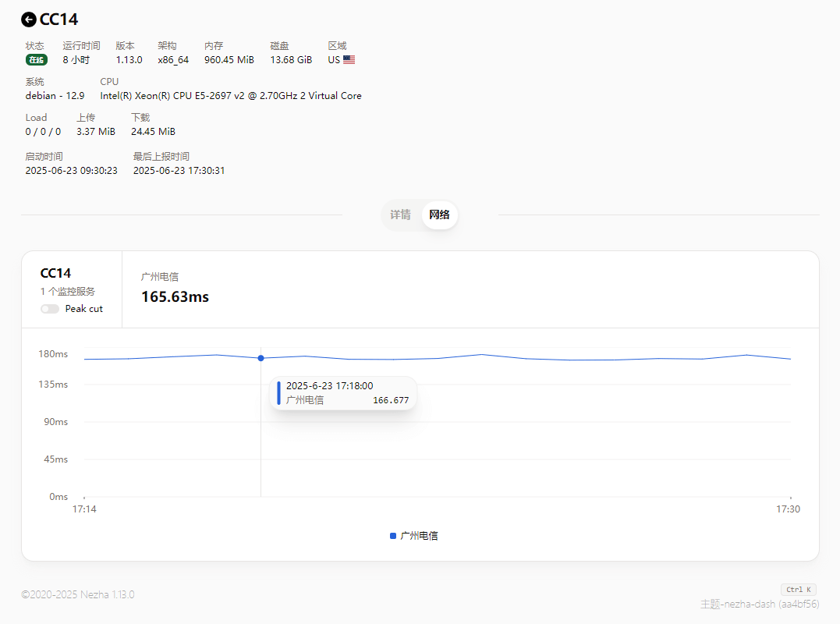Viewport: 840px width, 624px height.
Task: Select the 网络 tab
Action: click(x=440, y=215)
